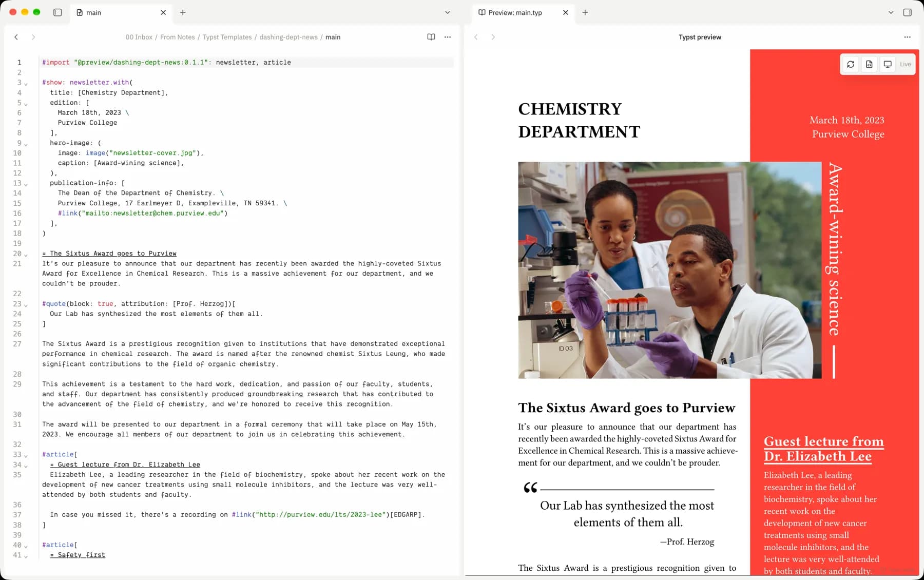Image resolution: width=924 pixels, height=580 pixels.
Task: Toggle the left sidebar panel icon
Action: coord(57,12)
